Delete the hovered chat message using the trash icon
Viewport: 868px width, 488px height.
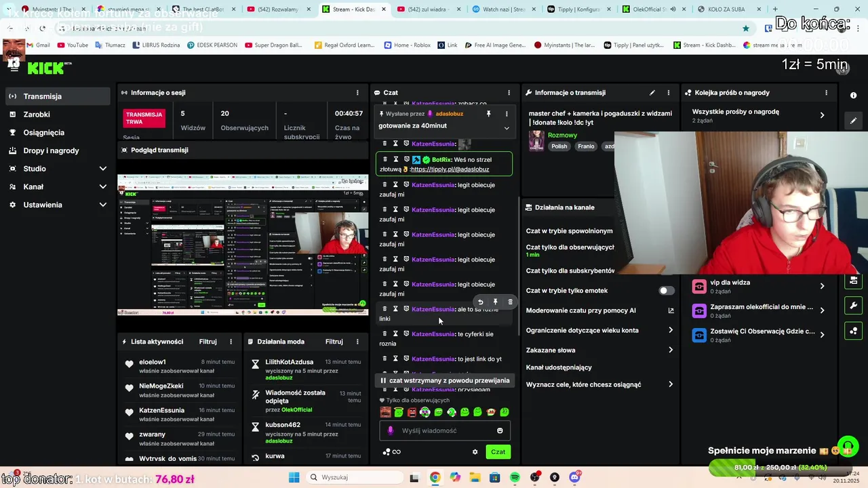[x=510, y=302]
